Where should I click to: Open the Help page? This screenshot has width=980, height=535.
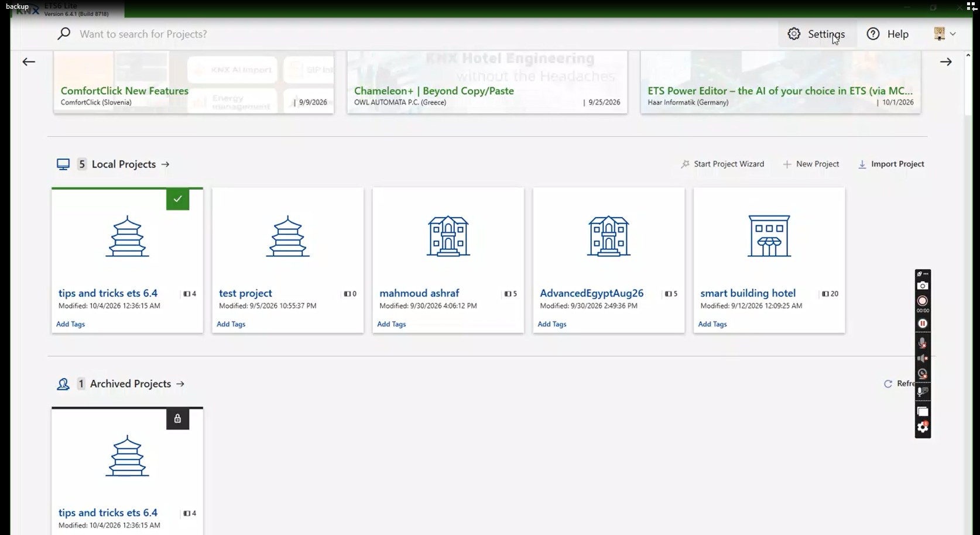tap(888, 34)
